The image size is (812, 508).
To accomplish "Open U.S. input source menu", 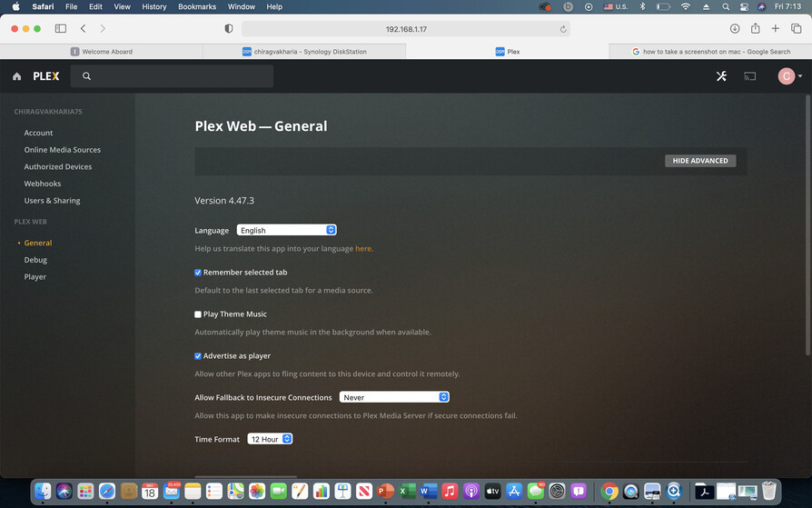I will click(x=615, y=6).
